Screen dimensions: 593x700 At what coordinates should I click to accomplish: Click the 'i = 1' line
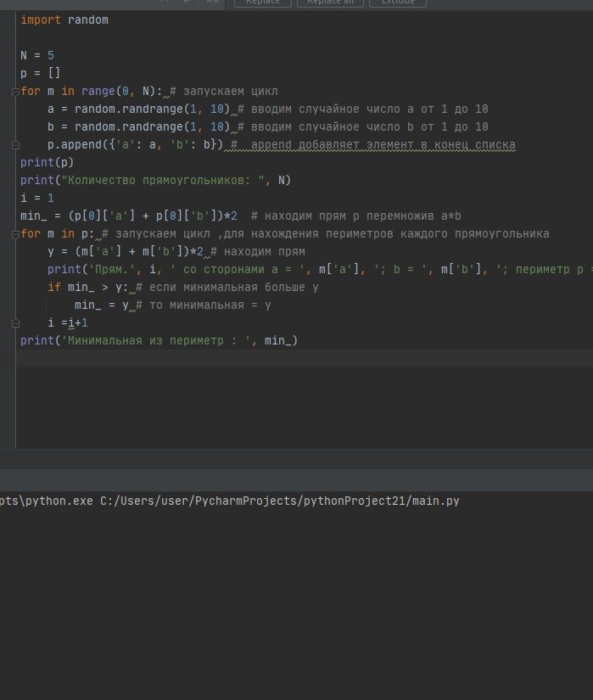click(x=37, y=199)
